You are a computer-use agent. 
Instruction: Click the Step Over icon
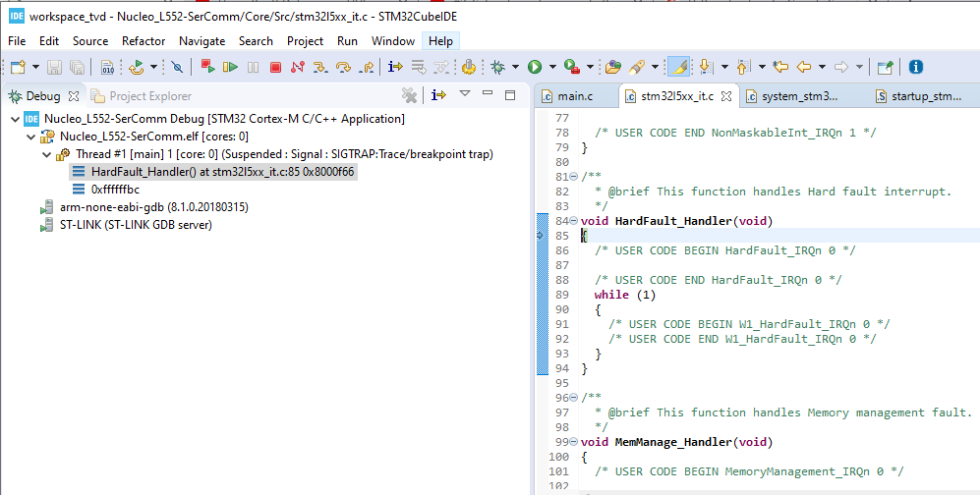pyautogui.click(x=343, y=67)
